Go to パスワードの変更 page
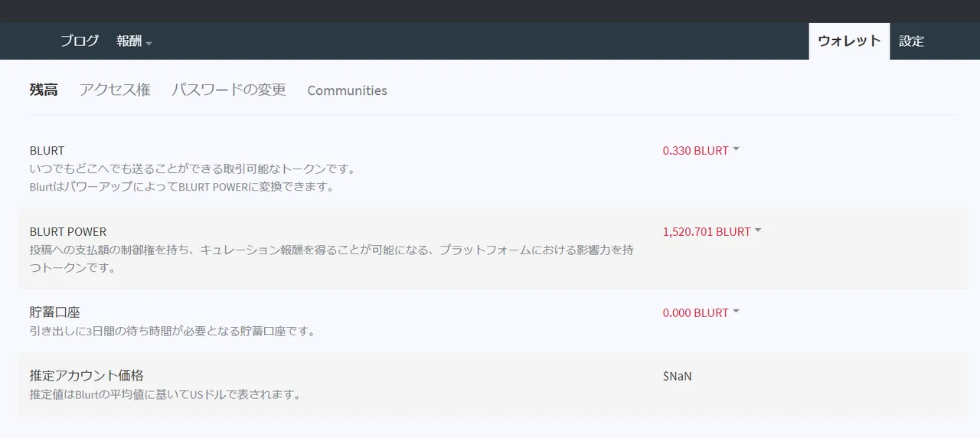The height and width of the screenshot is (438, 980). [x=229, y=90]
